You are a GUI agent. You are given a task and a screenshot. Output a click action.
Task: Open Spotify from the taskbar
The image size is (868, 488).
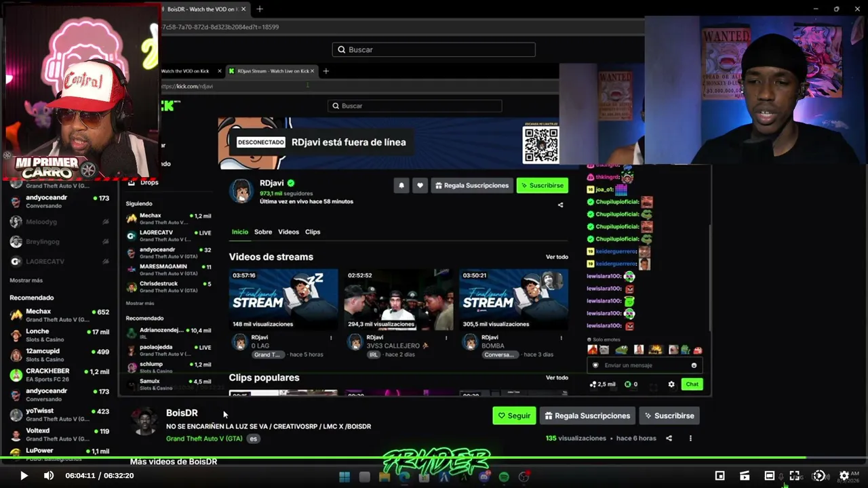504,477
